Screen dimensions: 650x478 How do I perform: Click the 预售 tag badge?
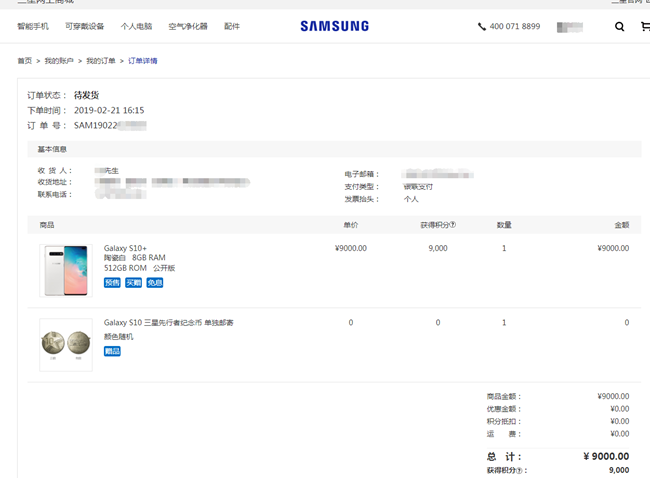tap(112, 283)
